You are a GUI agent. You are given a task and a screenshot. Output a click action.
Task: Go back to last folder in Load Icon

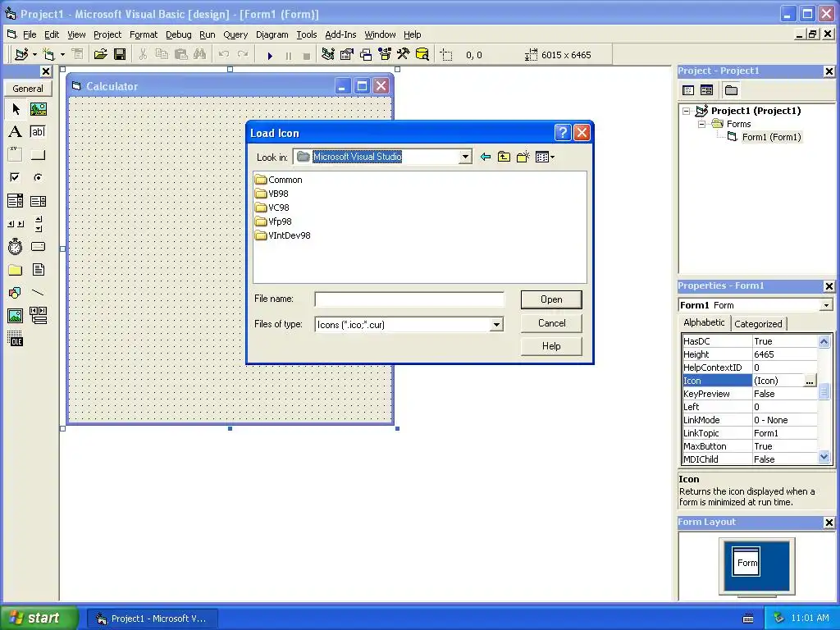coord(486,157)
